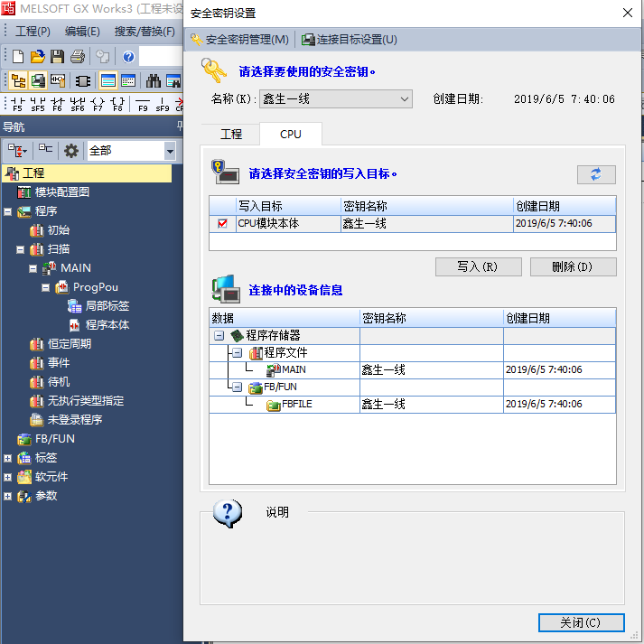The height and width of the screenshot is (644, 644).
Task: Click the navigation gear settings icon
Action: (71, 151)
